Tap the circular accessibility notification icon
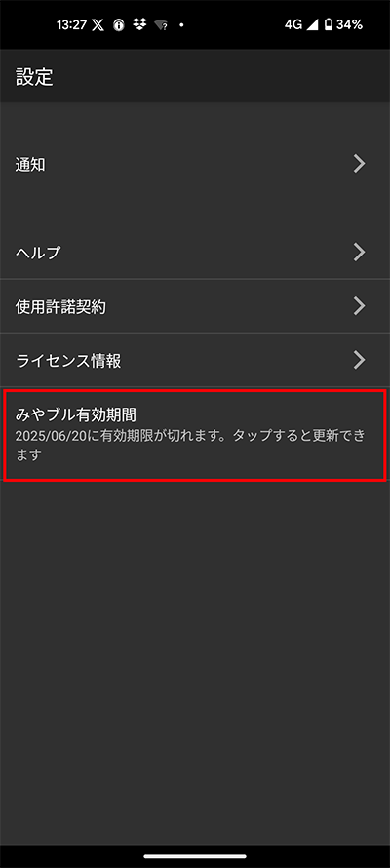This screenshot has width=390, height=868. point(118,25)
